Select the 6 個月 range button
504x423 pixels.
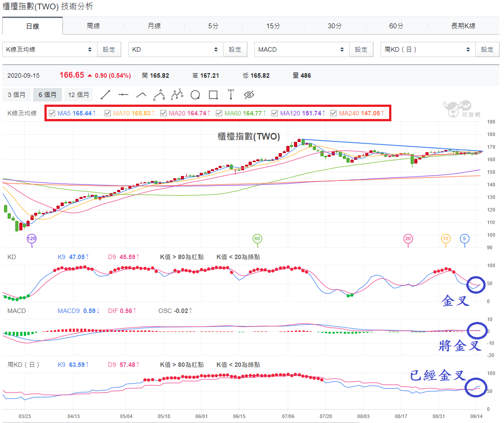coord(47,95)
